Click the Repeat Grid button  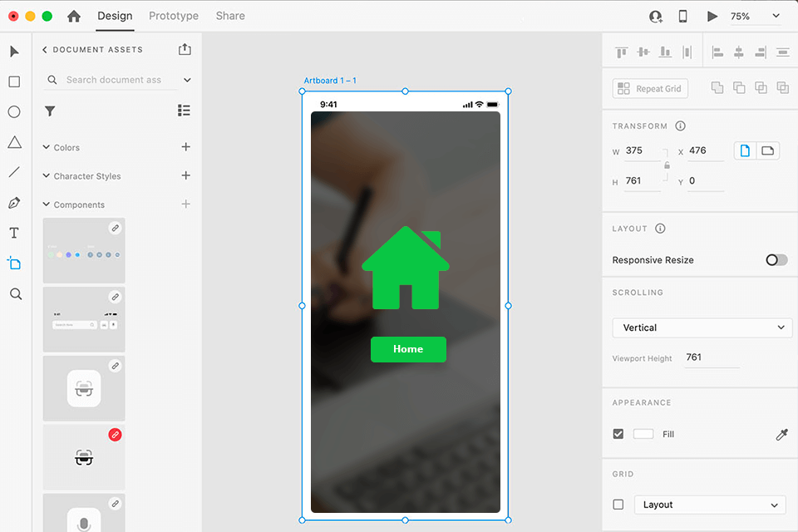650,89
